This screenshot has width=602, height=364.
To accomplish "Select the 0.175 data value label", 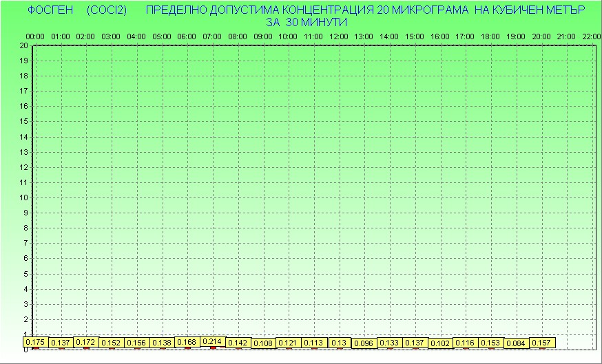I will click(x=35, y=342).
